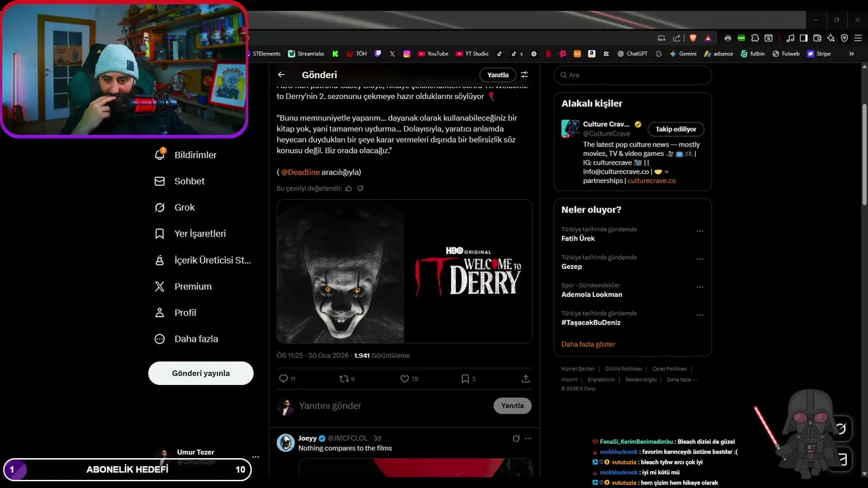The height and width of the screenshot is (488, 868).
Task: Open account menu dots beside Umur Tezer
Action: click(x=255, y=457)
